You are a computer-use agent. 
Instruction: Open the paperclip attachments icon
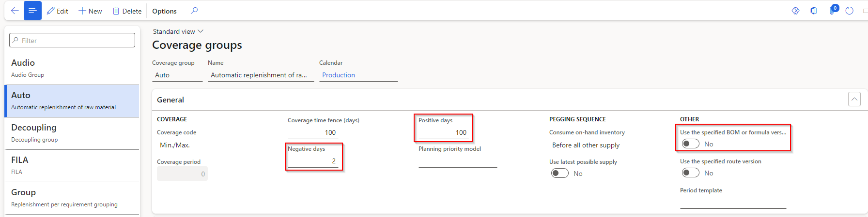tap(833, 11)
